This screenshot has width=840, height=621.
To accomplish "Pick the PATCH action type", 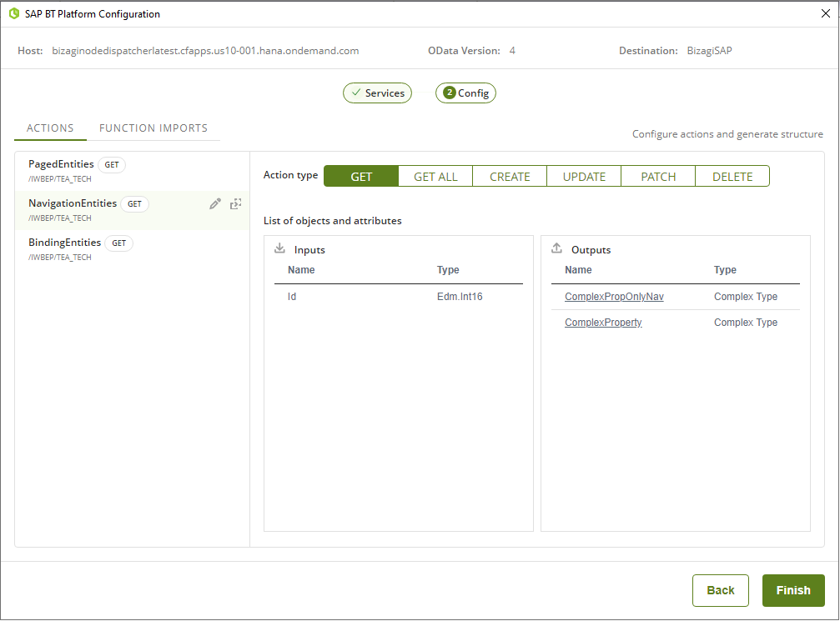I will (658, 177).
